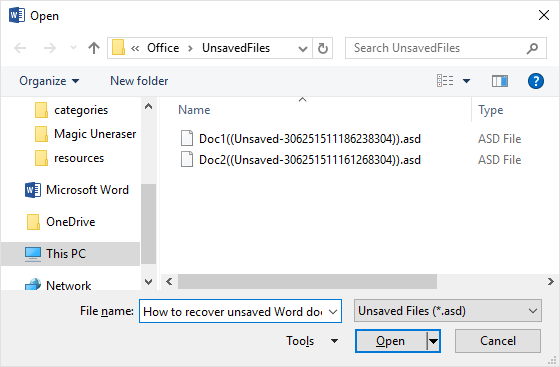Select This PC in navigation pane

click(70, 254)
